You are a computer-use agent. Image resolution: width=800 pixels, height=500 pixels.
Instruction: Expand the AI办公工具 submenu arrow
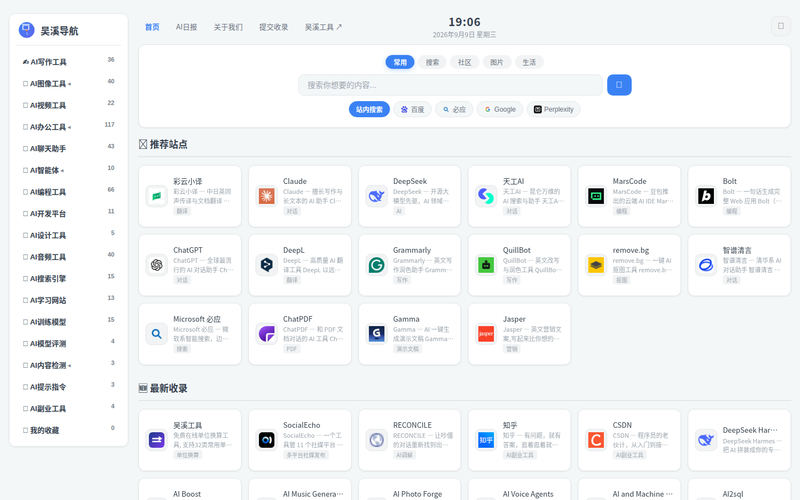pos(69,128)
